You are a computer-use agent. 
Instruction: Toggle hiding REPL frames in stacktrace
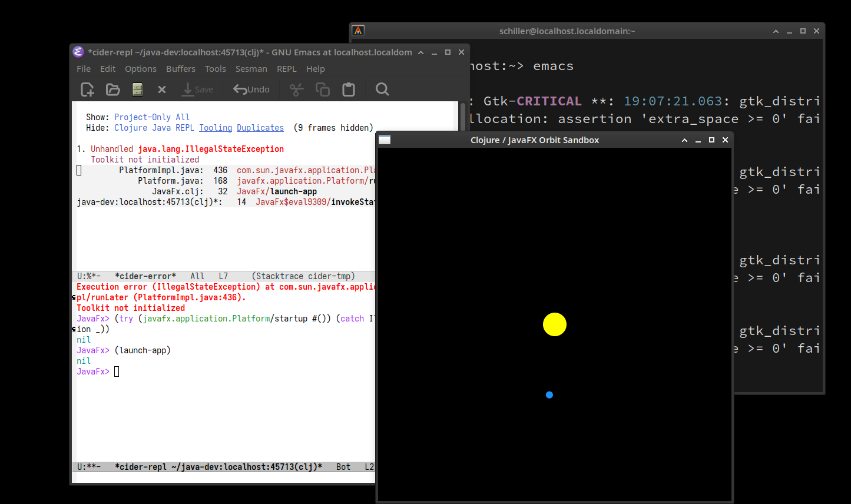[x=185, y=128]
